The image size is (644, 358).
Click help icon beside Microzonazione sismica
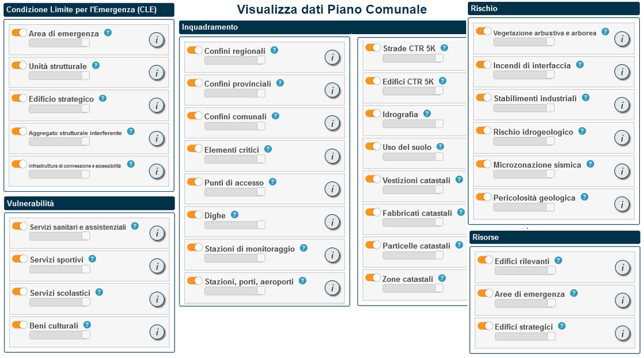pos(590,164)
